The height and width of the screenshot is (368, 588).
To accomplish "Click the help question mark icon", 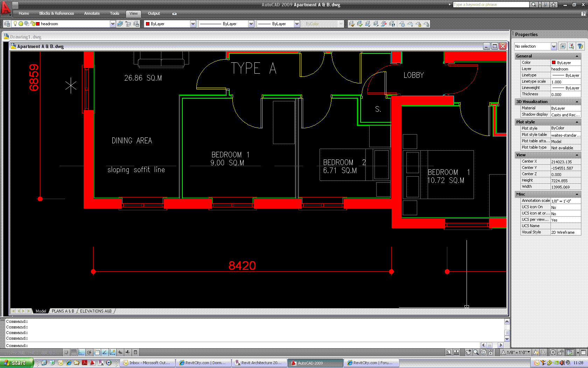I will (583, 14).
